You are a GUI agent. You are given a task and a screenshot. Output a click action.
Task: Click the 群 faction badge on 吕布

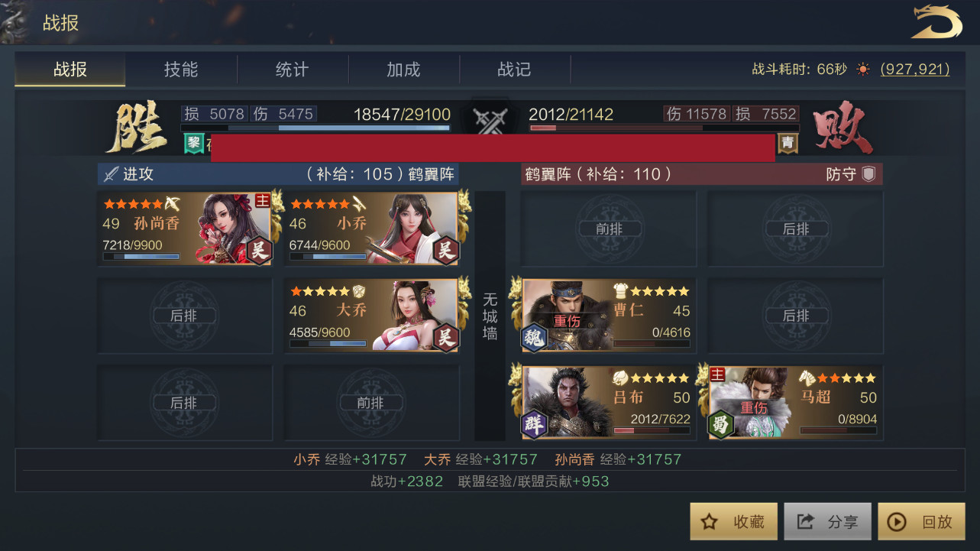pyautogui.click(x=535, y=424)
